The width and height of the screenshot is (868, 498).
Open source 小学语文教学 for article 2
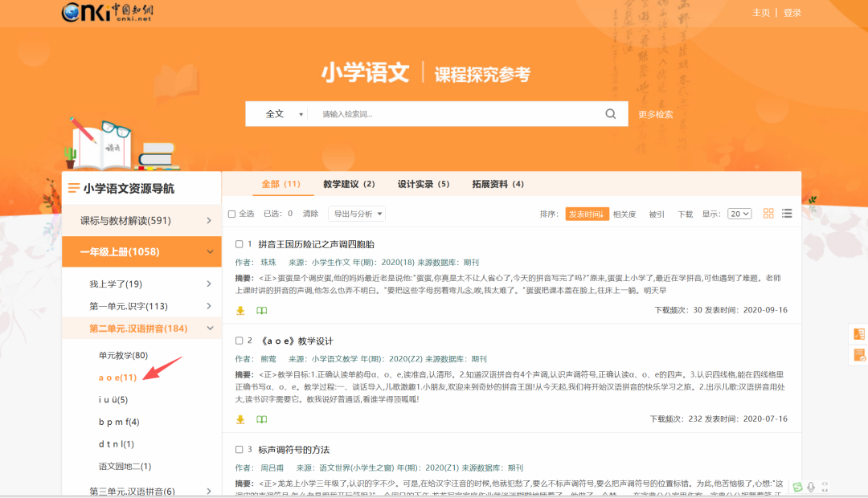click(x=335, y=358)
